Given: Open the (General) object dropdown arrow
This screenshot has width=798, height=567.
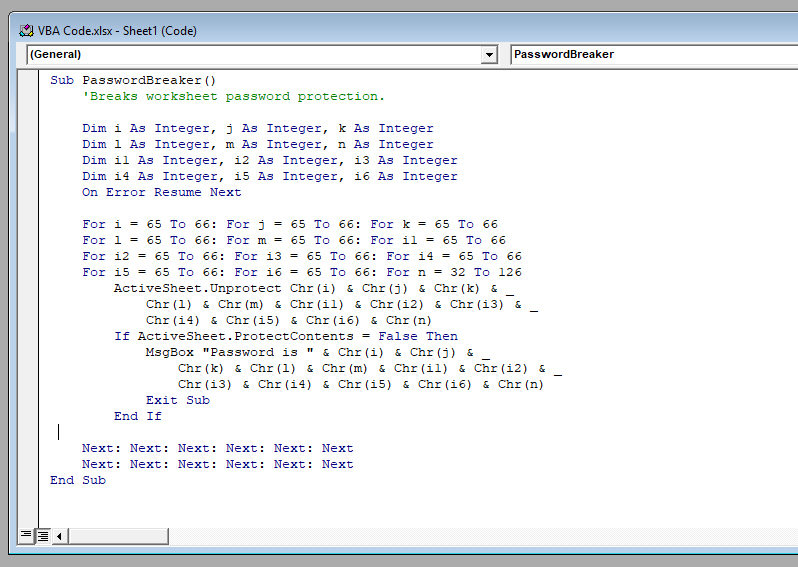Looking at the screenshot, I should pyautogui.click(x=489, y=54).
